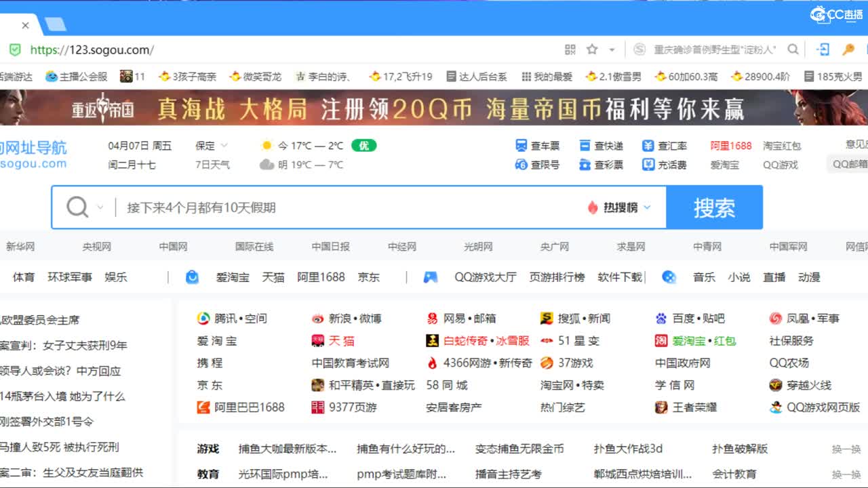Bookmark this page with the star icon

pos(592,49)
